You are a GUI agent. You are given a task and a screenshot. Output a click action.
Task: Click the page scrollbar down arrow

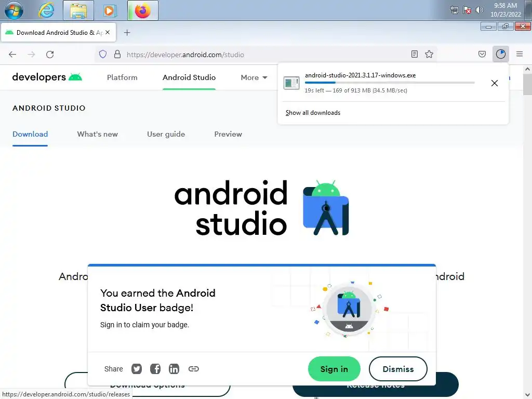[528, 395]
